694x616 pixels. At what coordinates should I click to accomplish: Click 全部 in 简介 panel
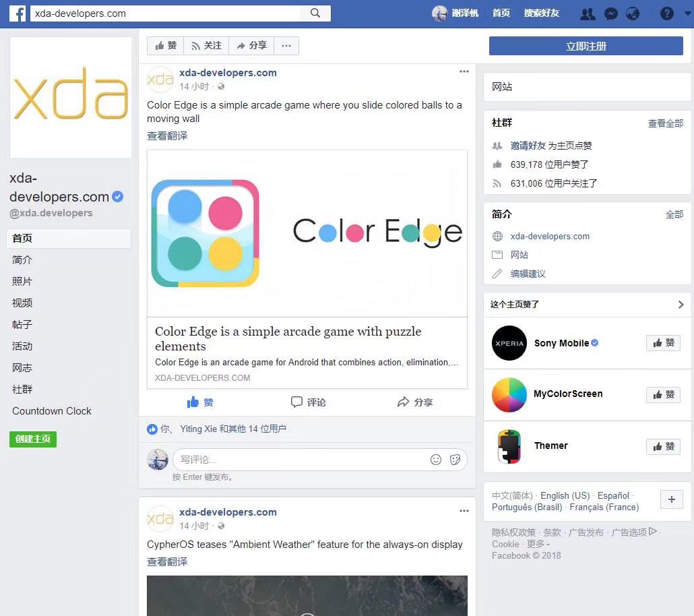pos(674,215)
